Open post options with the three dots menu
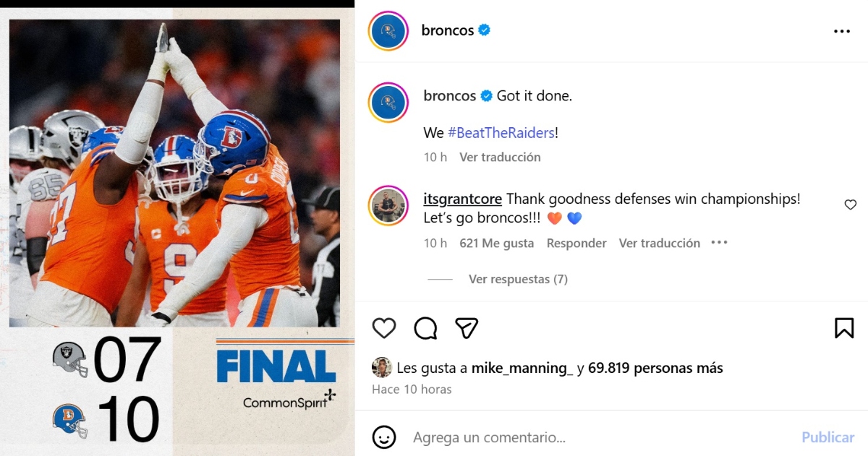 click(x=842, y=30)
